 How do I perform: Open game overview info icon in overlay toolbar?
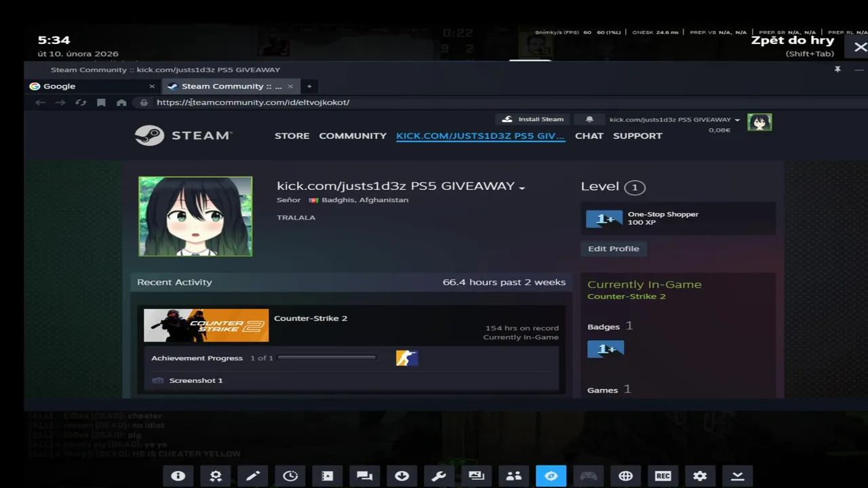click(178, 476)
